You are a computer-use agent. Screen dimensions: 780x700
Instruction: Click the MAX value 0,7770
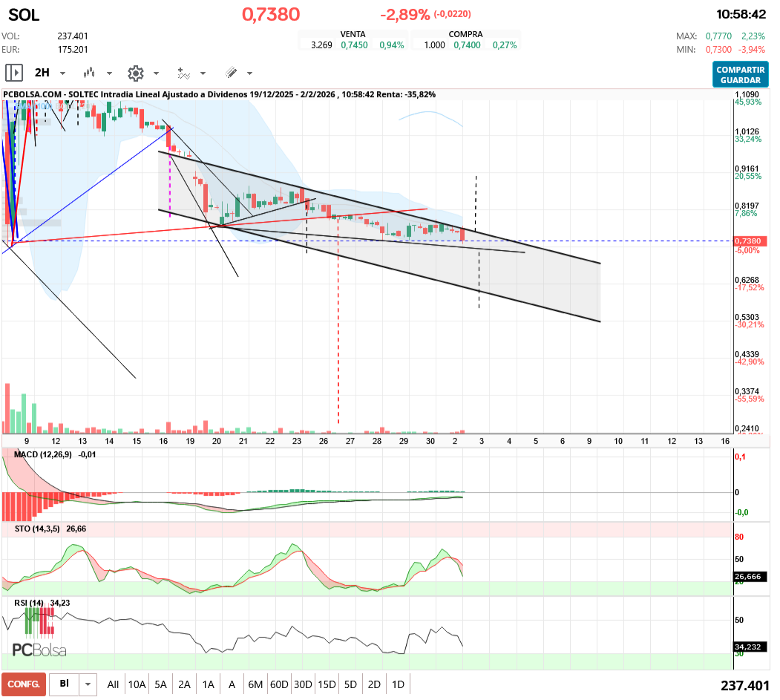[718, 36]
